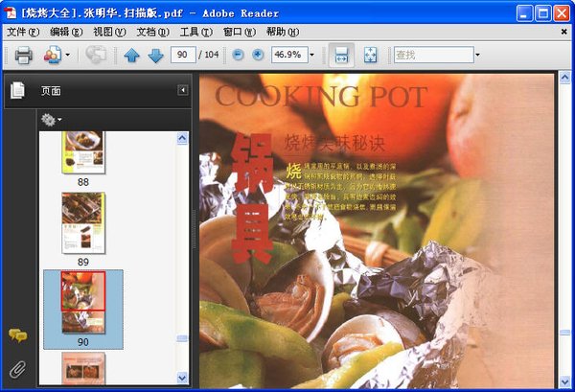This screenshot has width=575, height=392.
Task: Go to next page with down arrow
Action: pos(156,56)
